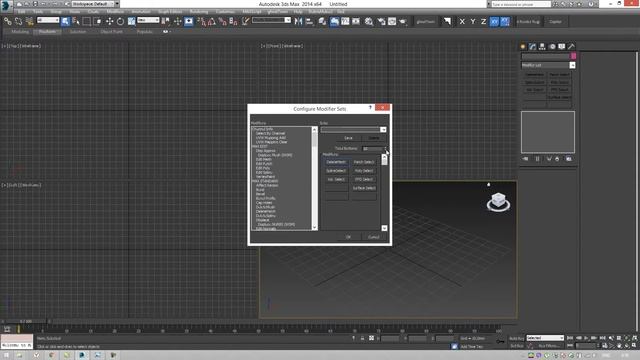The height and width of the screenshot is (360, 640).
Task: Open the Utilities command panel tab
Action: click(571, 47)
